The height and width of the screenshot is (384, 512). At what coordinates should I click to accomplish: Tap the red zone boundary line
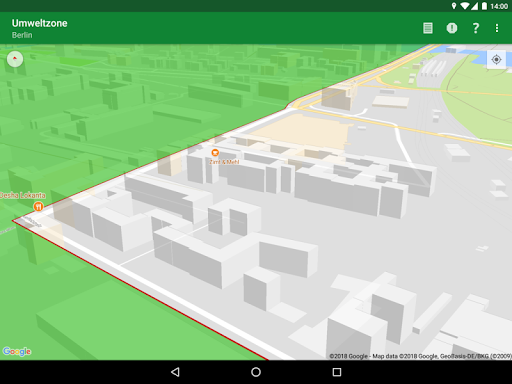coord(140,290)
